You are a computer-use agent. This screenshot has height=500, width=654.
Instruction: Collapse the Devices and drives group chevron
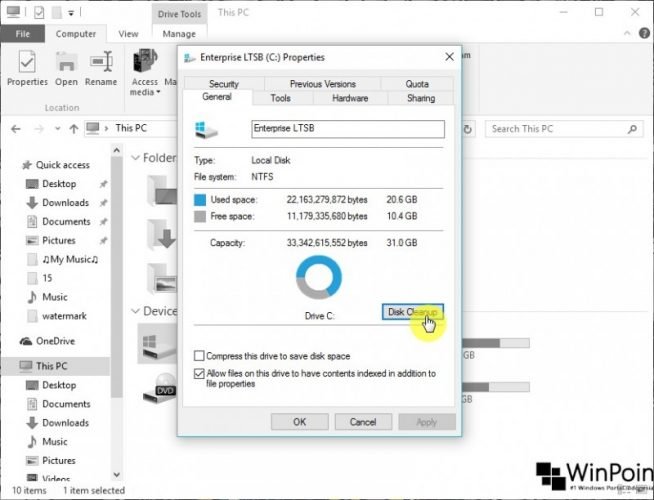[x=135, y=311]
